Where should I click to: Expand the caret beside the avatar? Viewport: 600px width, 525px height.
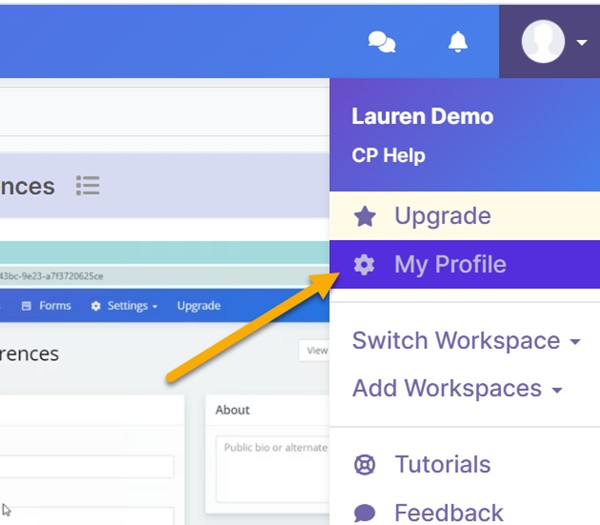(x=582, y=43)
